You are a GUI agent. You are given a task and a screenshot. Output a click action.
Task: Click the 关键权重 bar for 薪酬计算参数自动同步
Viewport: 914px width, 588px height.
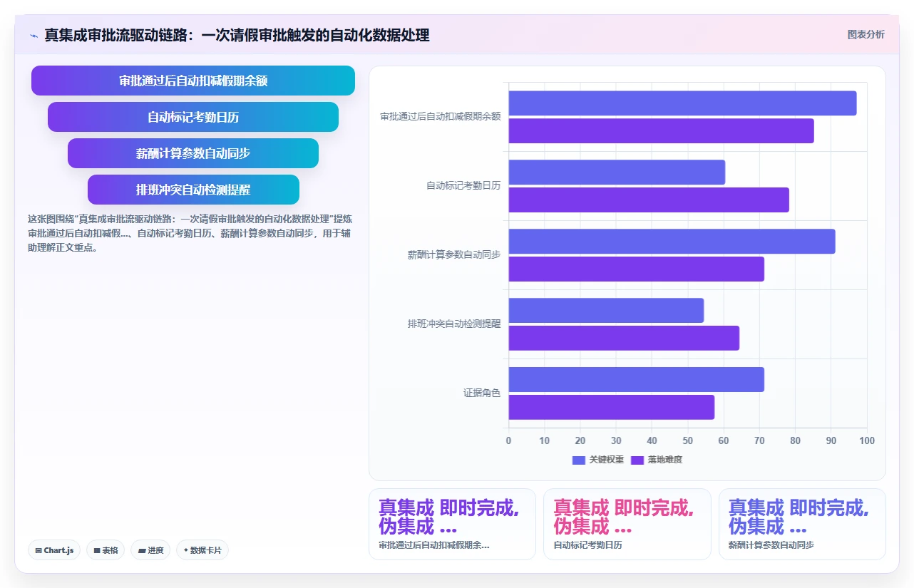672,242
